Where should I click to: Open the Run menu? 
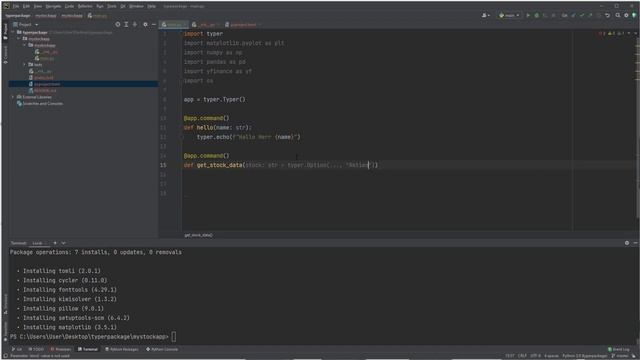100,6
